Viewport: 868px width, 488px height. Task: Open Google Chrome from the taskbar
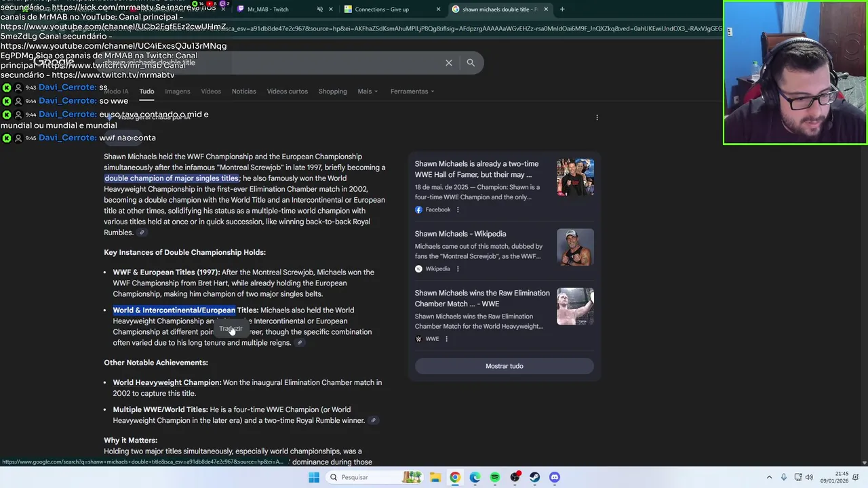pos(455,477)
